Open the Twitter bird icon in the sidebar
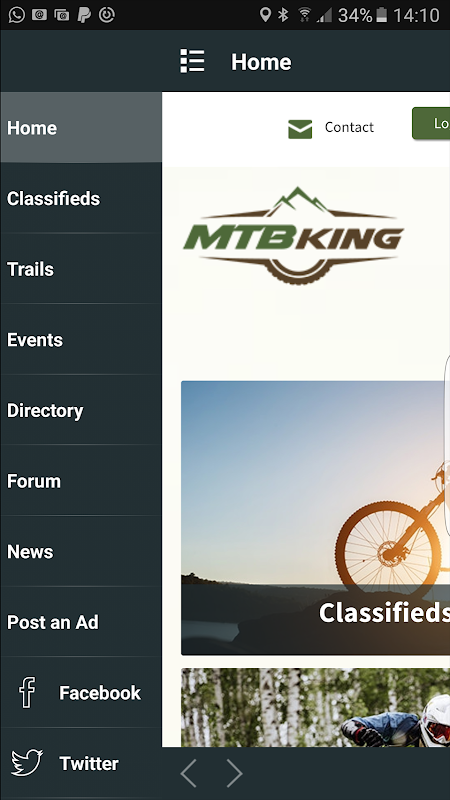Viewport: 450px width, 800px height. tap(27, 763)
